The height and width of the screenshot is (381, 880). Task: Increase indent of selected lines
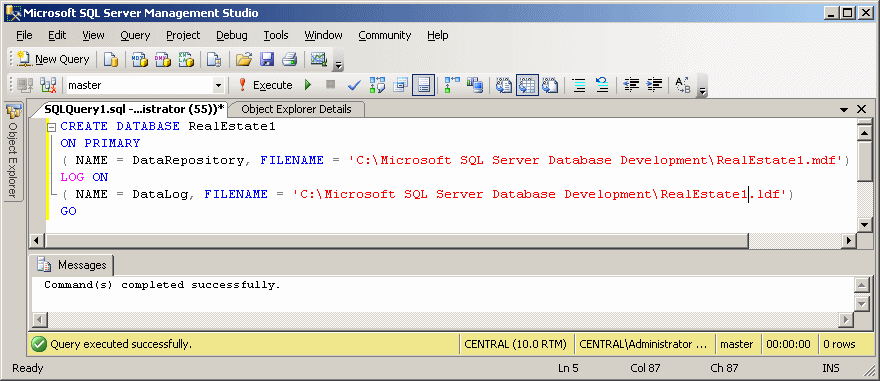pos(654,85)
